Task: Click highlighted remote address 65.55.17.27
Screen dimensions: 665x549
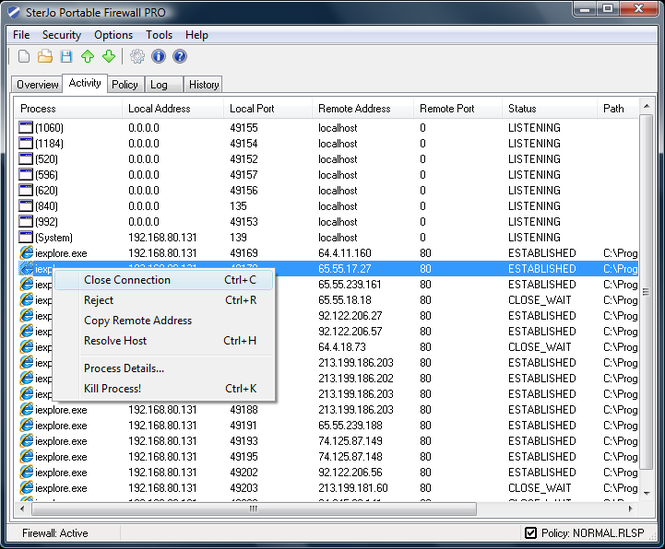Action: [345, 269]
